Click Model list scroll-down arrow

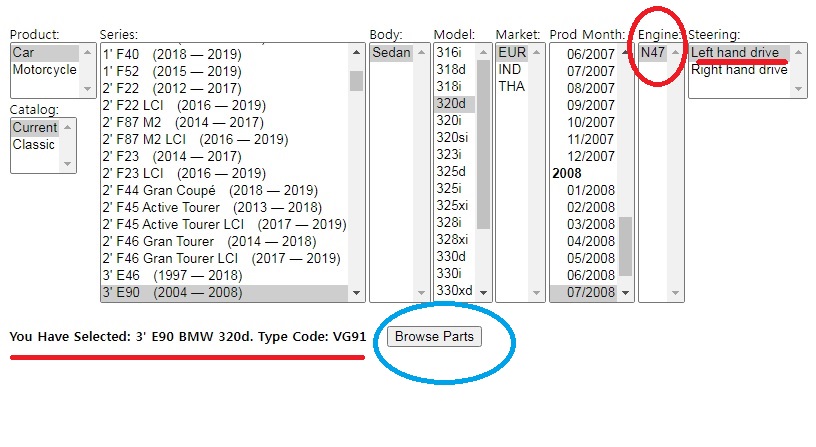pos(483,292)
